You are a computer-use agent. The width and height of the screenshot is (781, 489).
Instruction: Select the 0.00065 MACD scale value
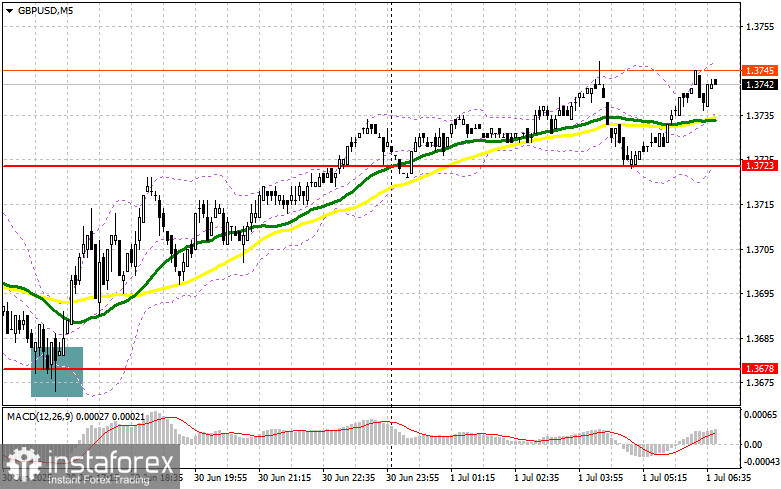click(759, 414)
